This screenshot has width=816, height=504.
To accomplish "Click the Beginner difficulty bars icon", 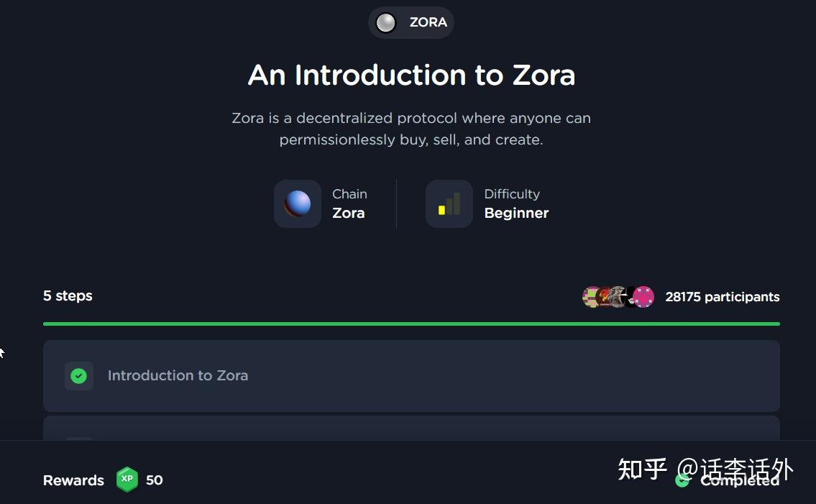I will coord(449,203).
